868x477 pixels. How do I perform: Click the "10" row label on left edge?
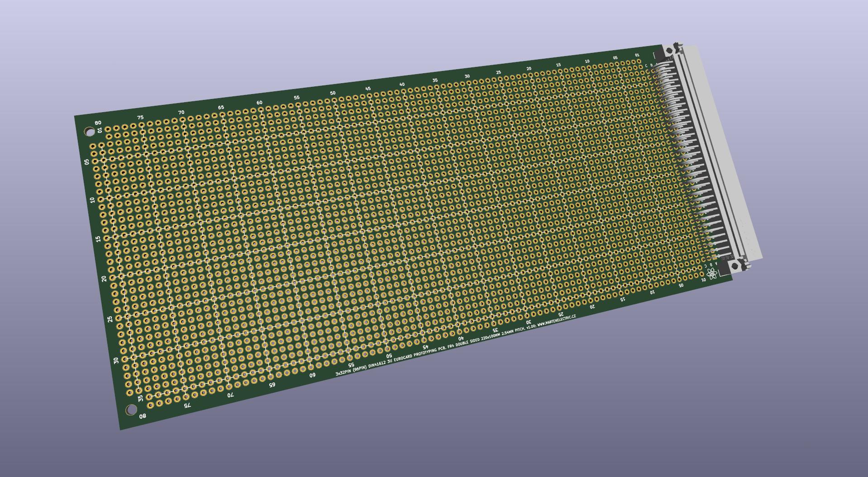[93, 200]
